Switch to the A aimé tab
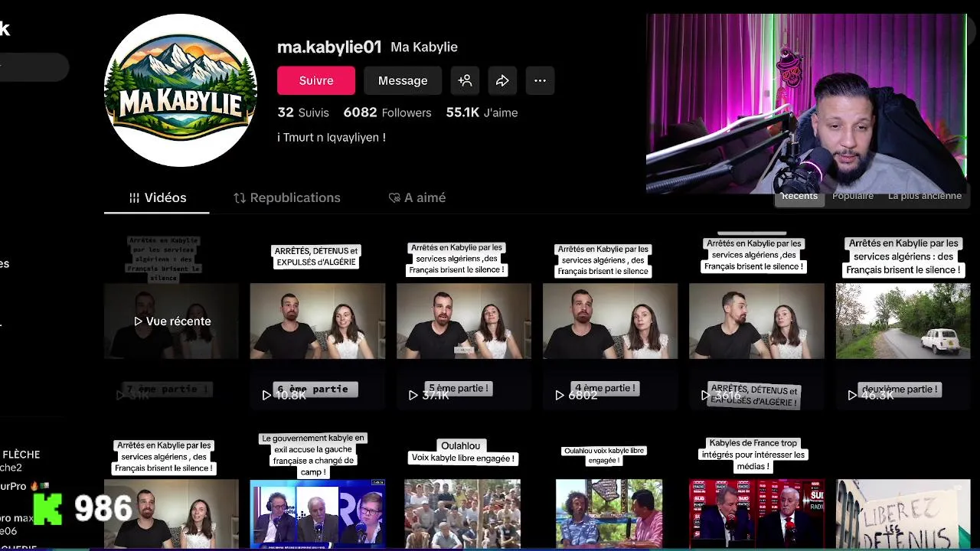This screenshot has height=551, width=980. click(x=417, y=197)
